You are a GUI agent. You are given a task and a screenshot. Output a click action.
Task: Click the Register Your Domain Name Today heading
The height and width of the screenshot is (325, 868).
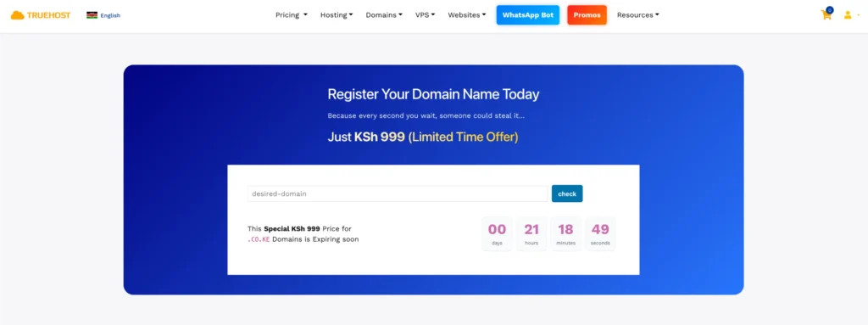[433, 94]
